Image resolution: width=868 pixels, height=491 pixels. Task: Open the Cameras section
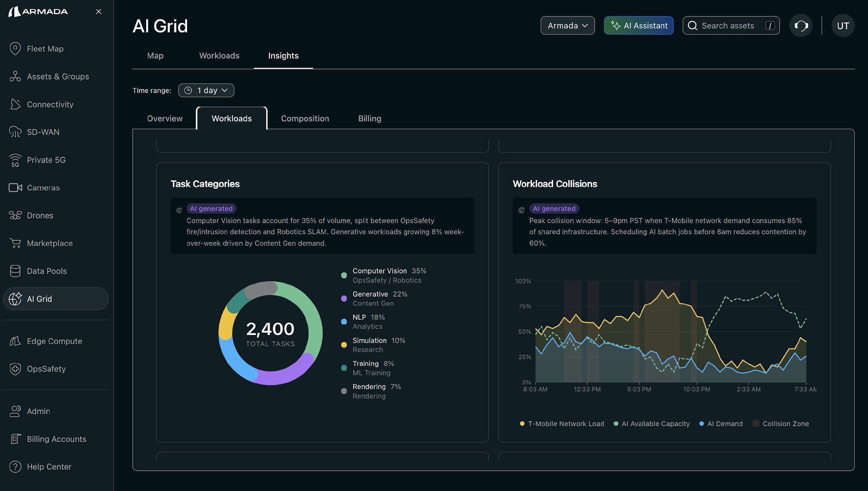coord(15,187)
